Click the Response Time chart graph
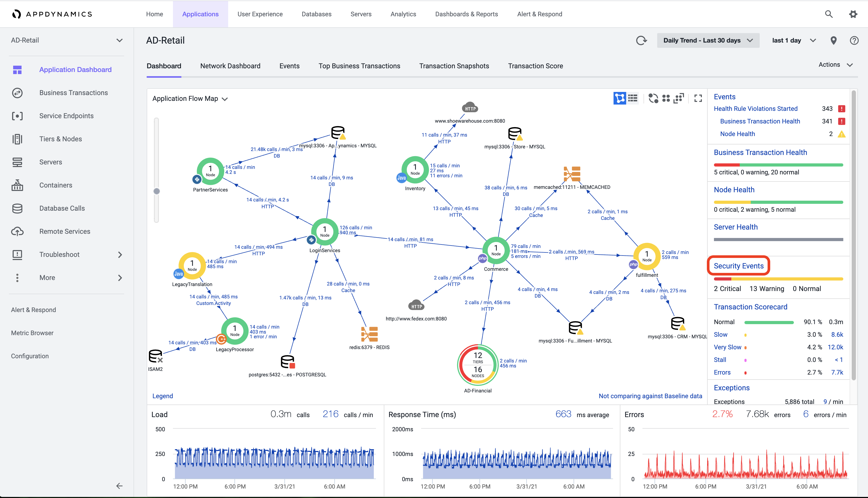 coord(517,454)
